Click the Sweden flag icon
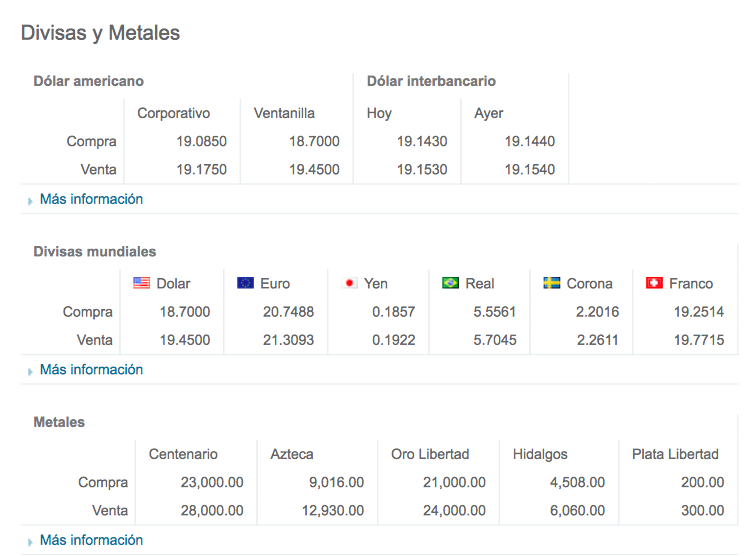The height and width of the screenshot is (556, 750). click(552, 283)
